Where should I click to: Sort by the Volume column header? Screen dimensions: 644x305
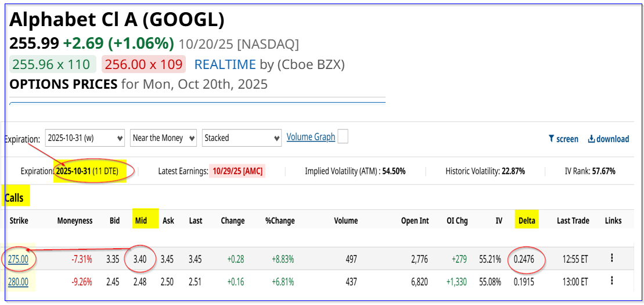[x=346, y=220]
